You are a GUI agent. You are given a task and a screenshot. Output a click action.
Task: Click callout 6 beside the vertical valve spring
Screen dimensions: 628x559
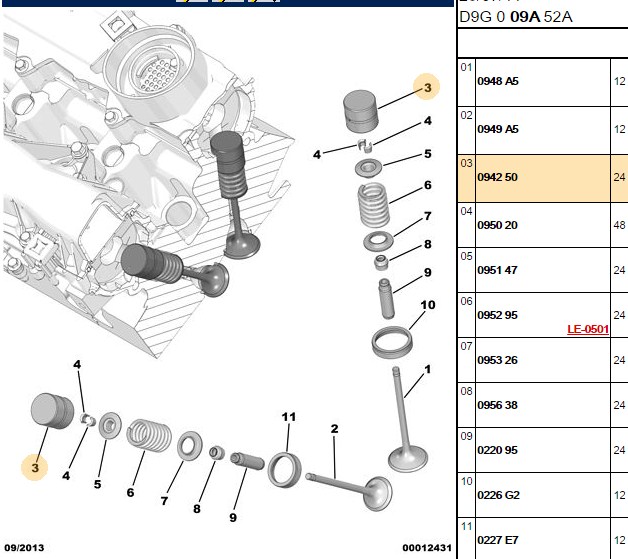pyautogui.click(x=428, y=185)
